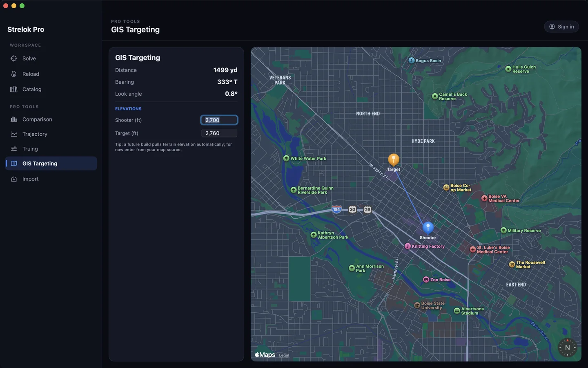The height and width of the screenshot is (368, 588).
Task: Click the Strelok Pro app title
Action: (x=26, y=29)
